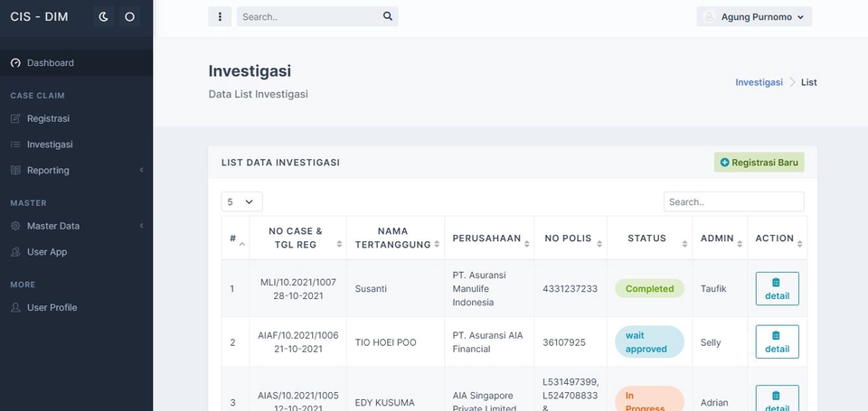868x411 pixels.
Task: Click the name Susanti
Action: (371, 289)
